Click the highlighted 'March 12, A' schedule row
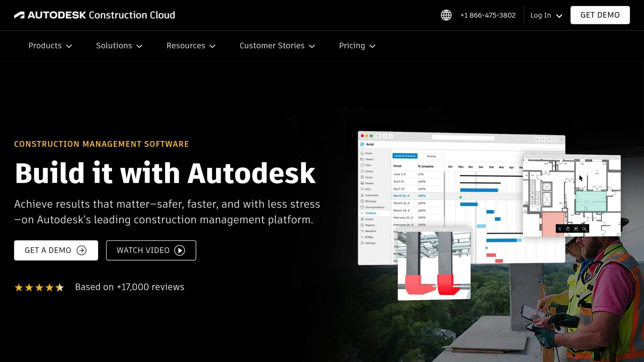Image resolution: width=644 pixels, height=362 pixels. (x=418, y=196)
